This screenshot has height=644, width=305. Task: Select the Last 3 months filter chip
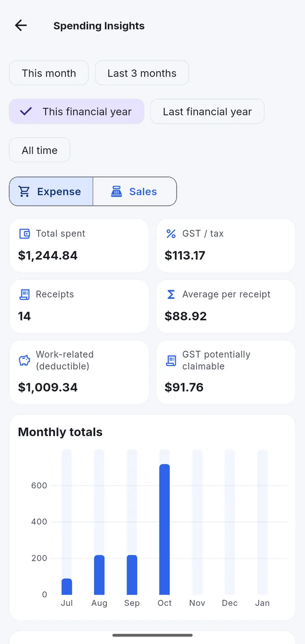point(142,73)
